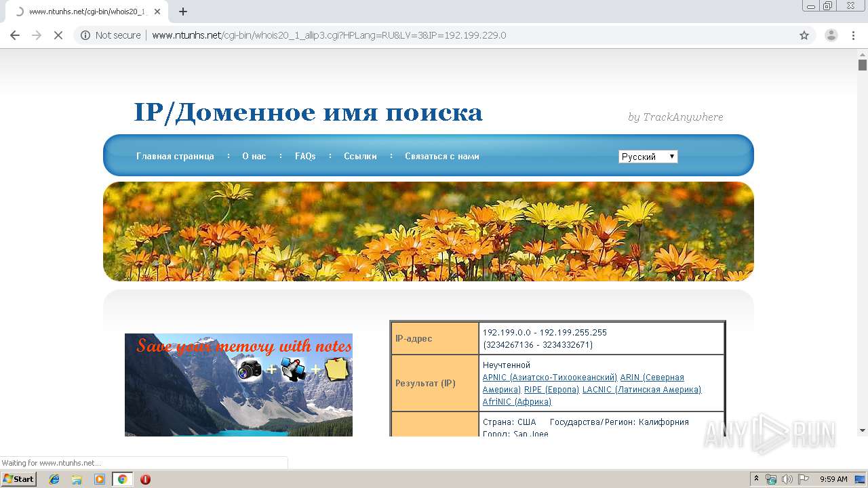The width and height of the screenshot is (868, 488).
Task: Show hidden tray icons arrow
Action: coord(756,479)
